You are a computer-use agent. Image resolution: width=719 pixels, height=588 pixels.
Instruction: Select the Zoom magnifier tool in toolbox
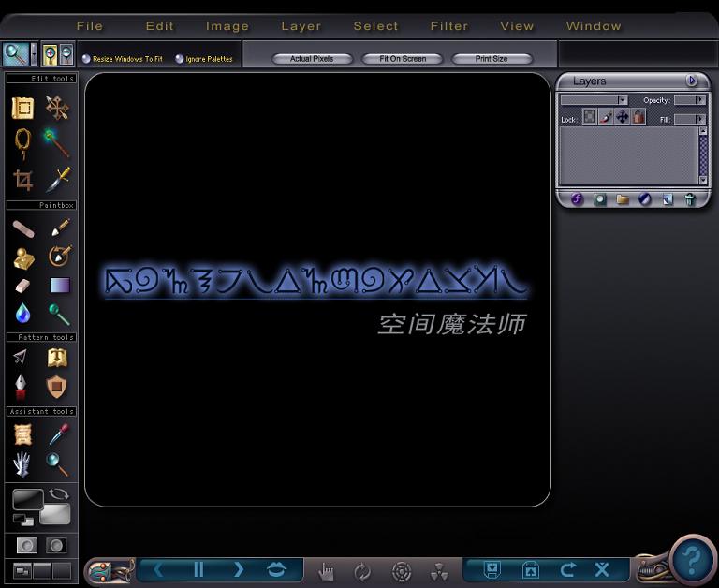tap(57, 464)
